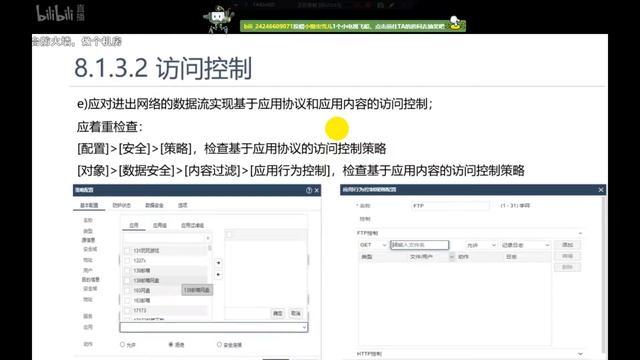Tick the checkbox for the row starting 131
The image size is (640, 360).
[x=127, y=251]
